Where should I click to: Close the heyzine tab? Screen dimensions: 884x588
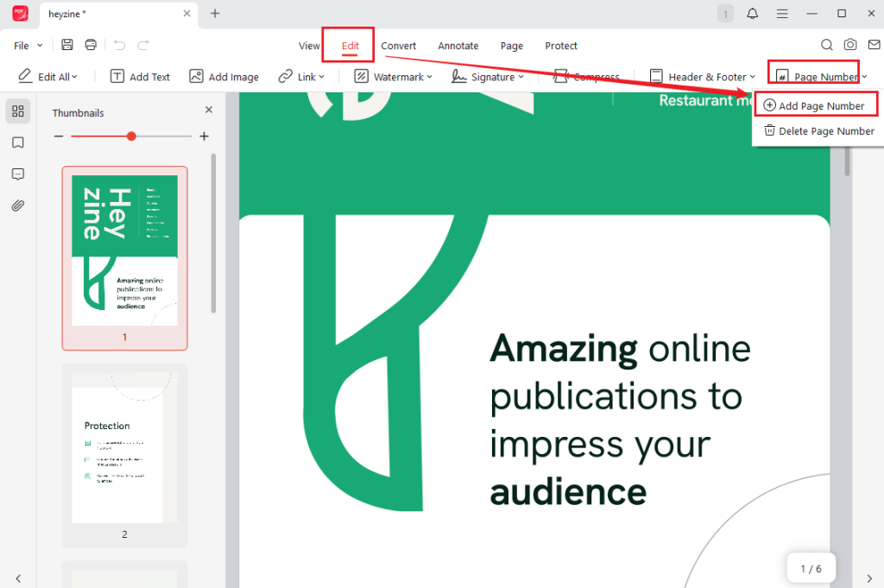click(x=186, y=13)
